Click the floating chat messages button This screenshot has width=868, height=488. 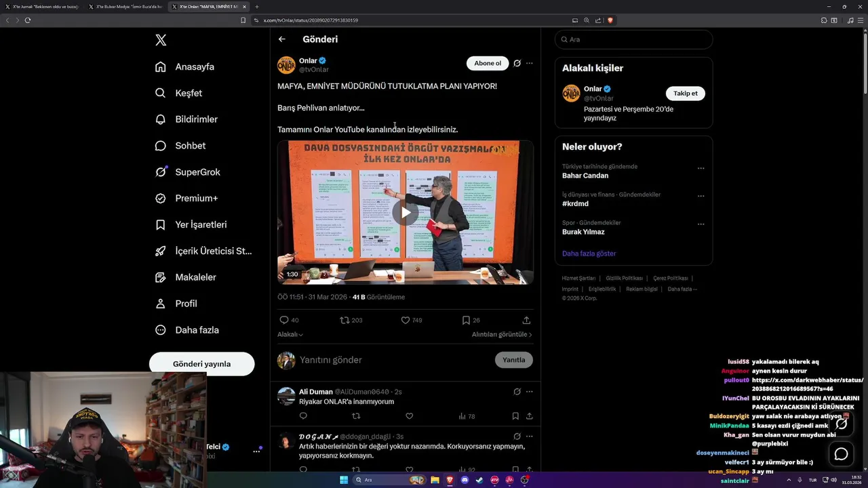[x=841, y=453]
